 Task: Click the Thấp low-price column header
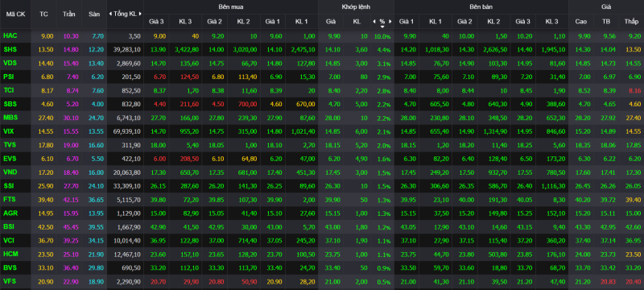click(631, 22)
